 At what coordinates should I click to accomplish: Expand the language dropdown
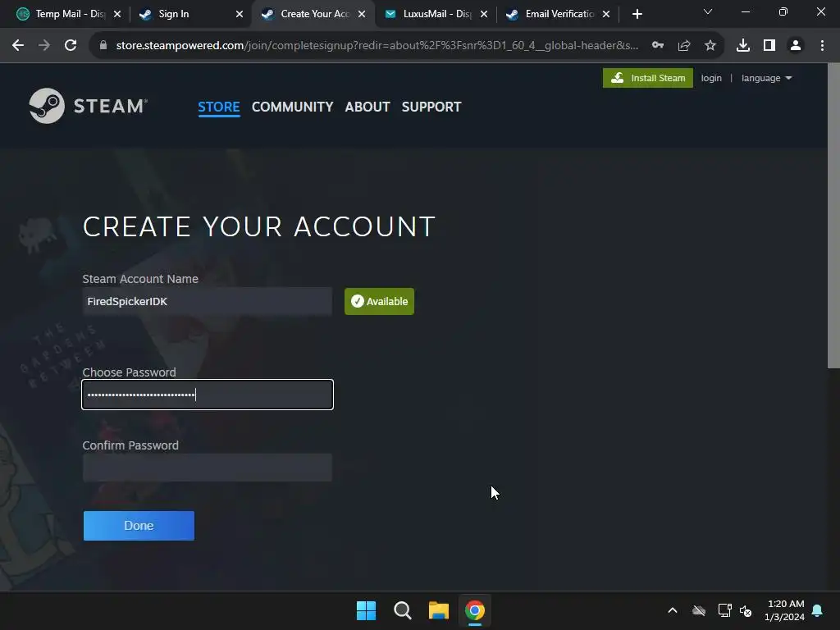point(766,78)
